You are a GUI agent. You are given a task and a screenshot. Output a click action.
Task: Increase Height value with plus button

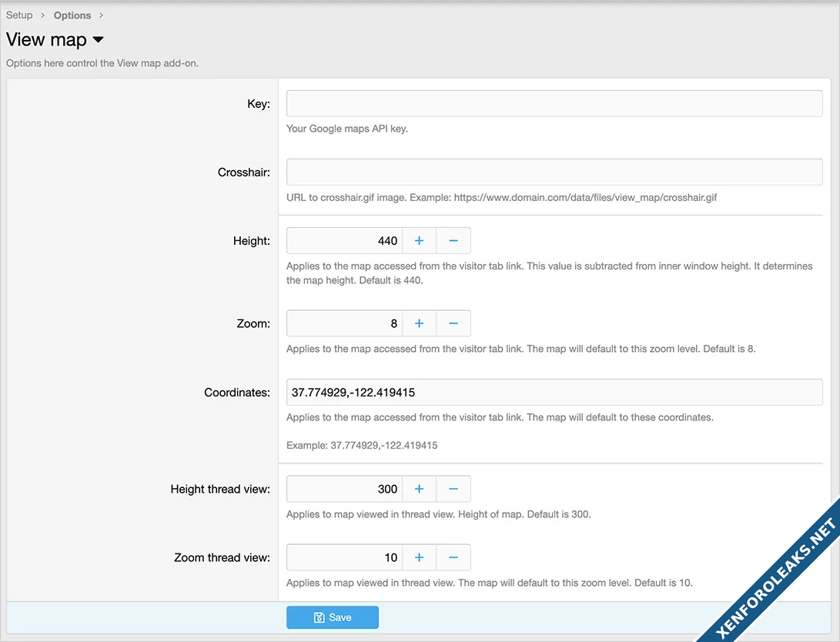pyautogui.click(x=419, y=241)
